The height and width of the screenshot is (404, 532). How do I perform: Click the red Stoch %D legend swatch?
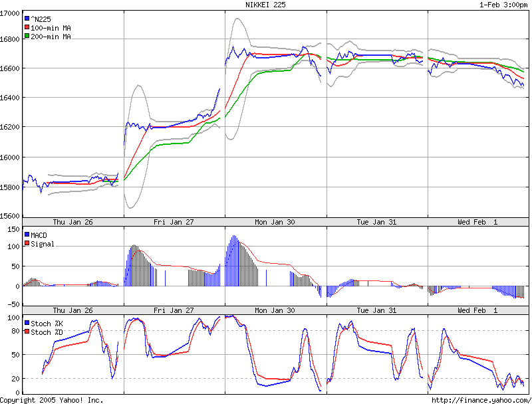[27, 332]
